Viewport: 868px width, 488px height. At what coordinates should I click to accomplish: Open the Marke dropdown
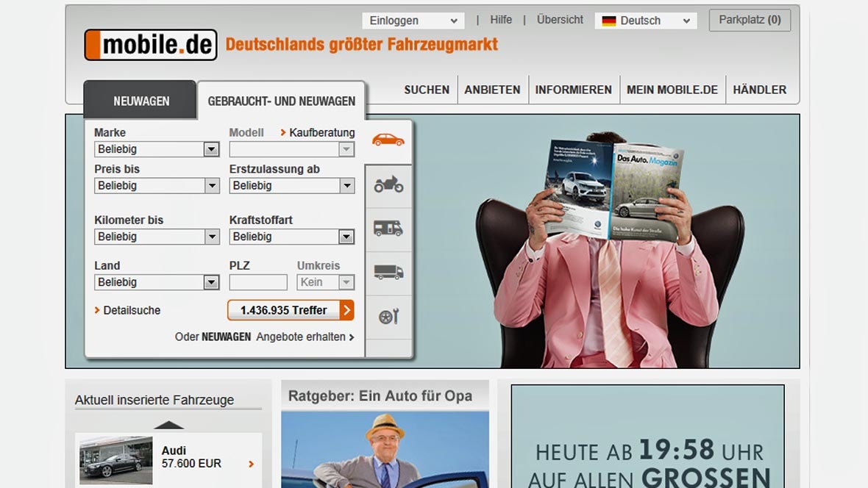coord(157,149)
